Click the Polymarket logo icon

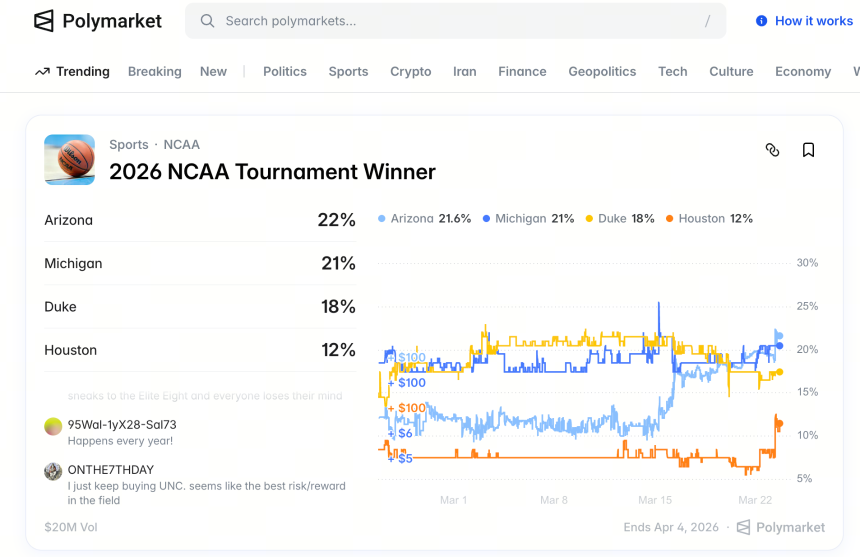click(44, 21)
